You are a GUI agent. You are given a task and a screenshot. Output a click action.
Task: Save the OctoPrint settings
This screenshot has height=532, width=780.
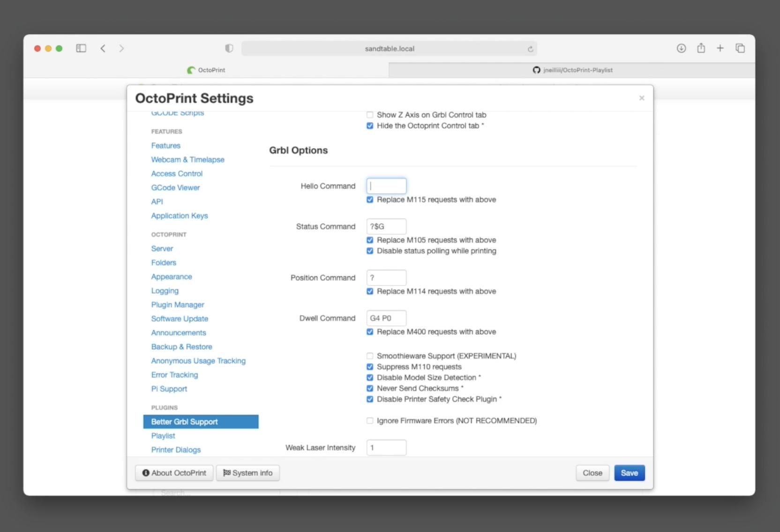(x=630, y=473)
